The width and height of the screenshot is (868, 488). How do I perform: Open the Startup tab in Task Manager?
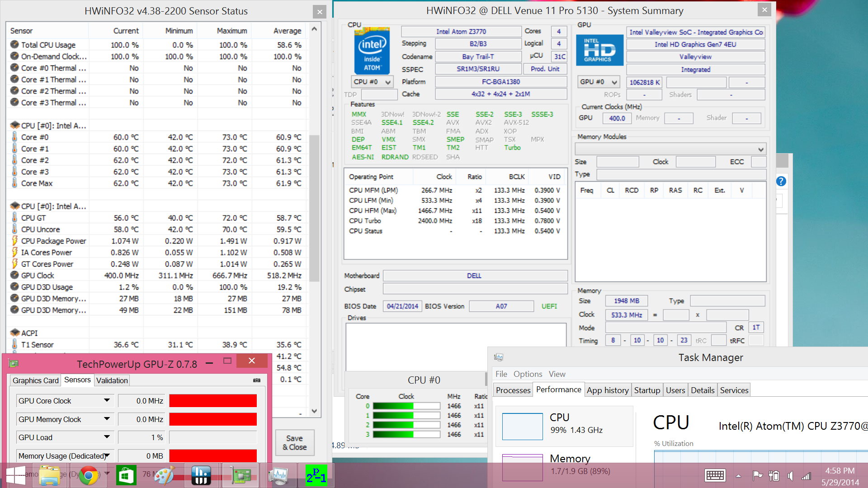647,390
